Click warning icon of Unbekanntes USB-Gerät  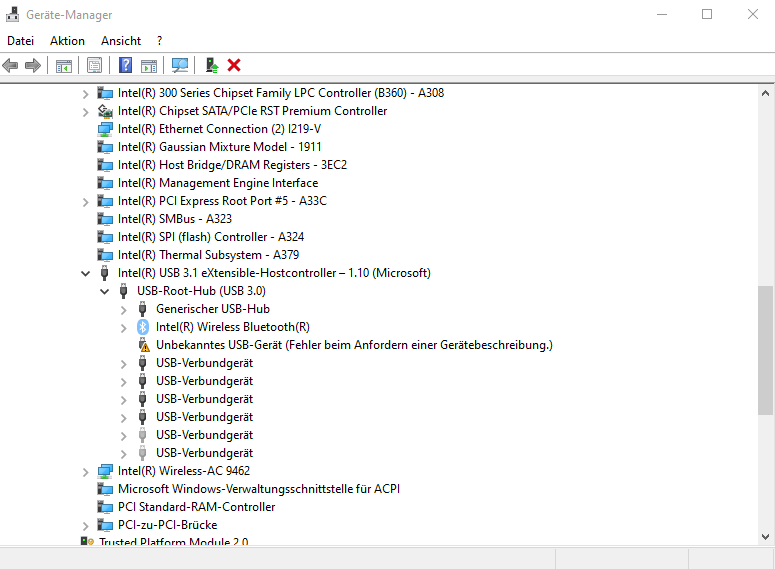click(x=143, y=345)
